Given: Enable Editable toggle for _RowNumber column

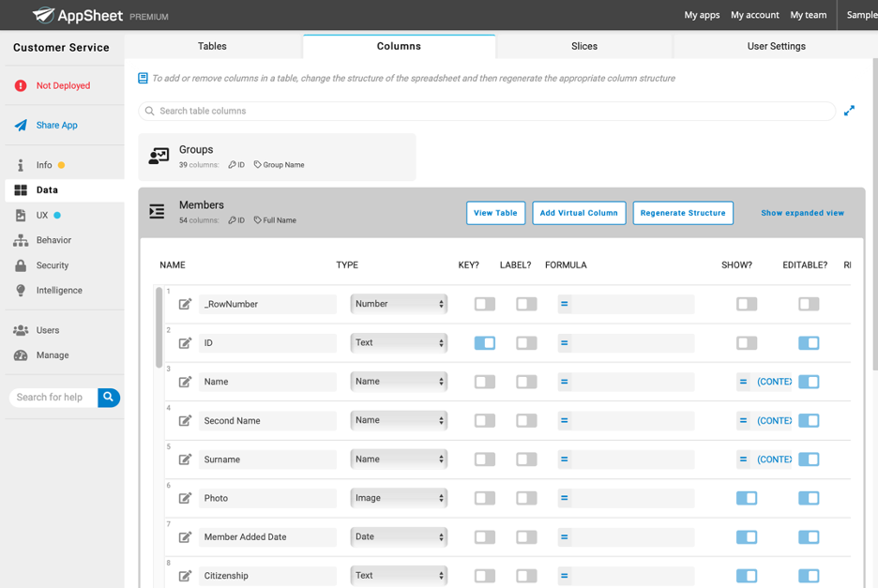Looking at the screenshot, I should click(x=809, y=304).
